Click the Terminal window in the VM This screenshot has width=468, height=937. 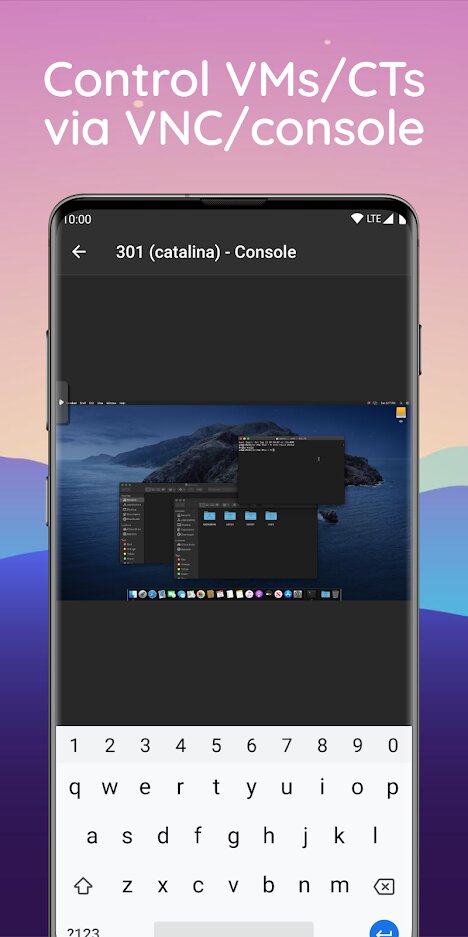(x=291, y=470)
